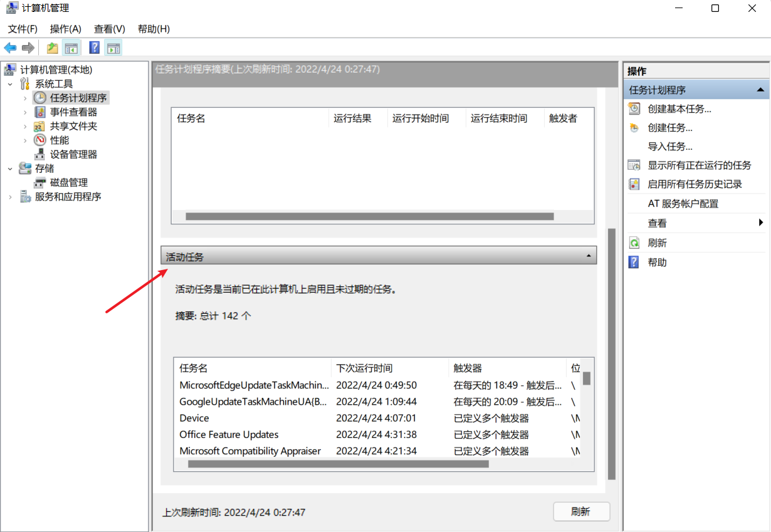This screenshot has height=532, width=771.
Task: Click the 存储 storage icon
Action: 26,168
